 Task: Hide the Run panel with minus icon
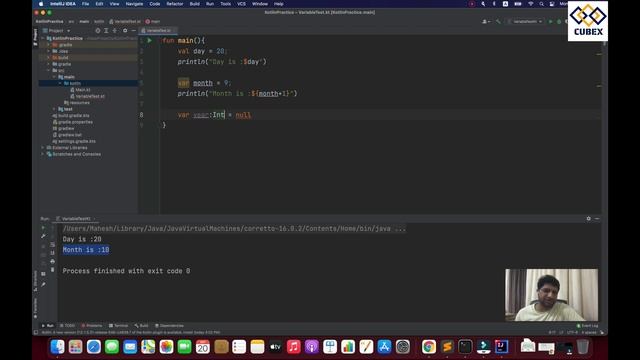[597, 219]
